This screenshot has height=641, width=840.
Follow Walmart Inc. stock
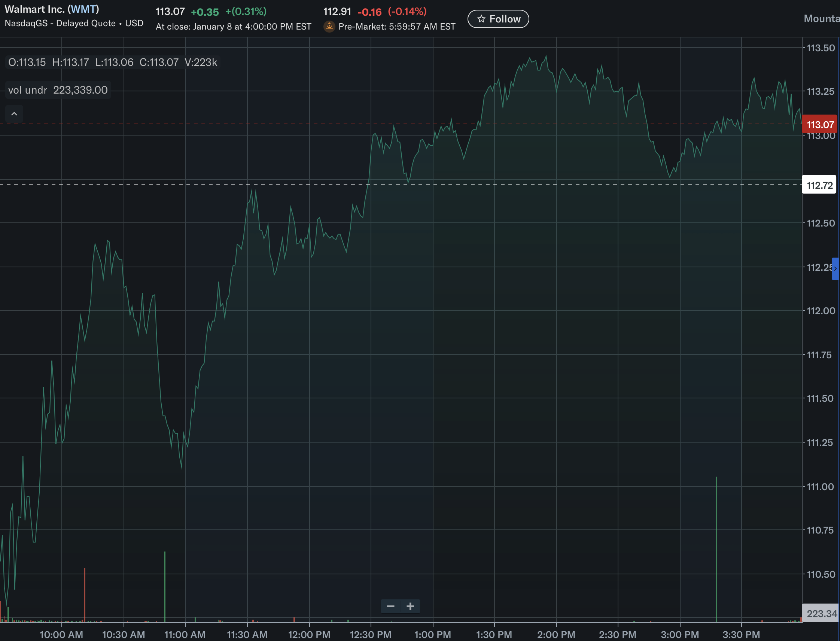(x=498, y=19)
